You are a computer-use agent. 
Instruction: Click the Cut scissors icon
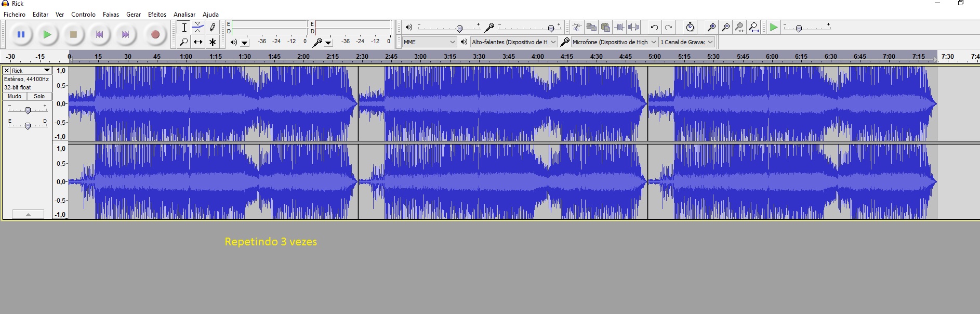577,28
